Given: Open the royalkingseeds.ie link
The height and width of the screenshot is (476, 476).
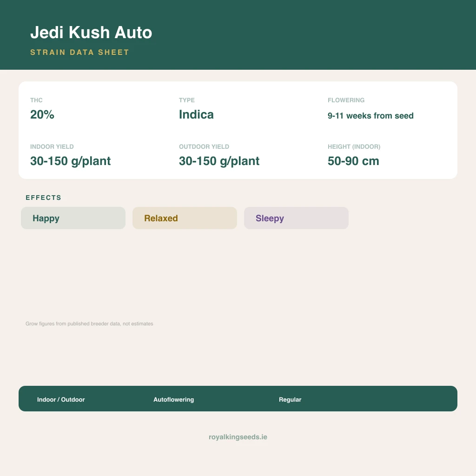Looking at the screenshot, I should 238,437.
